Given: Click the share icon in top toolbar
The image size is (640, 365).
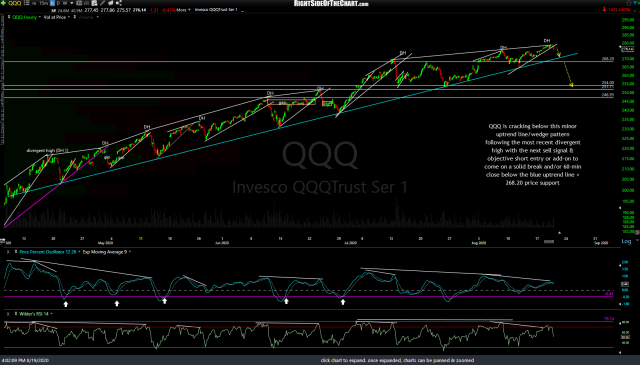Looking at the screenshot, I should coord(119,3).
